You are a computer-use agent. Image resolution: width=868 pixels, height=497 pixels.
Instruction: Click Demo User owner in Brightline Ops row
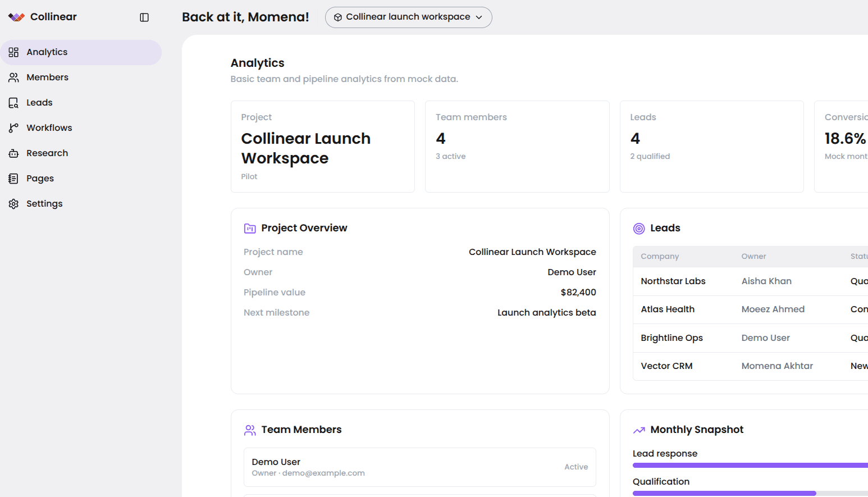pyautogui.click(x=766, y=338)
